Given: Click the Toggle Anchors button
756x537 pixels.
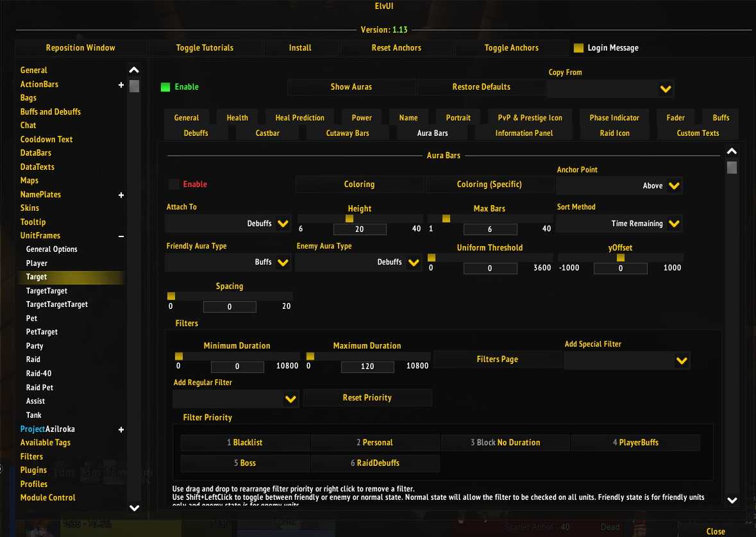Looking at the screenshot, I should 512,47.
